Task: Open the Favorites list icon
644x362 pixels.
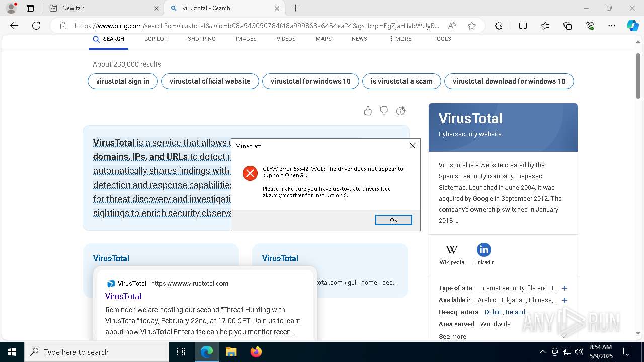Action: (x=545, y=26)
